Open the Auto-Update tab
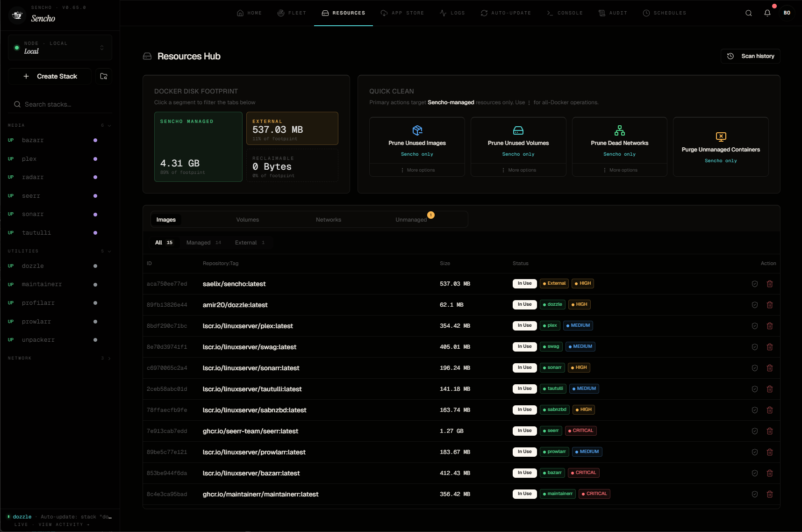 pos(506,13)
